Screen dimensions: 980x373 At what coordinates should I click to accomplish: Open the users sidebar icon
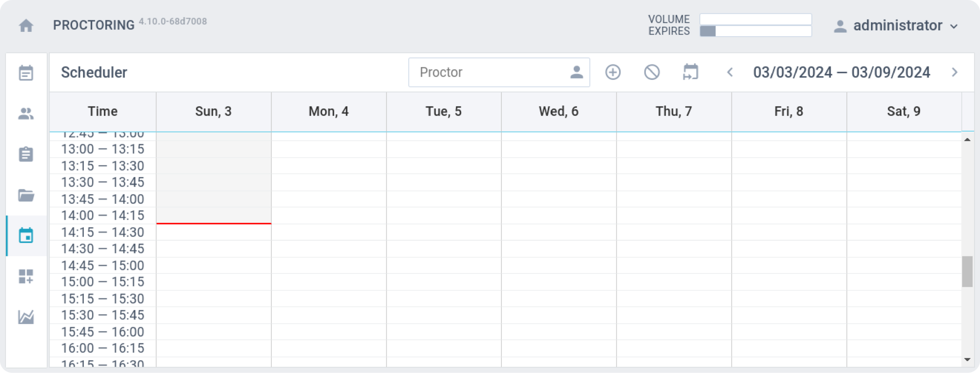pos(26,114)
